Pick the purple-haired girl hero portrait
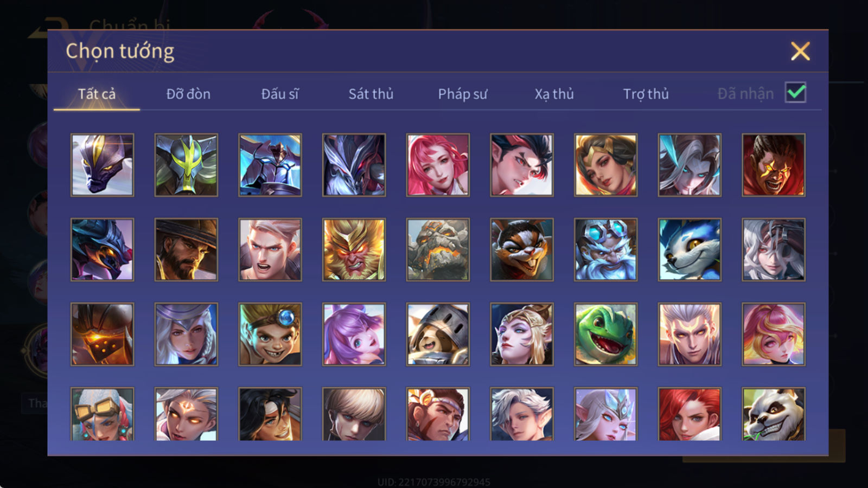 pos(354,334)
